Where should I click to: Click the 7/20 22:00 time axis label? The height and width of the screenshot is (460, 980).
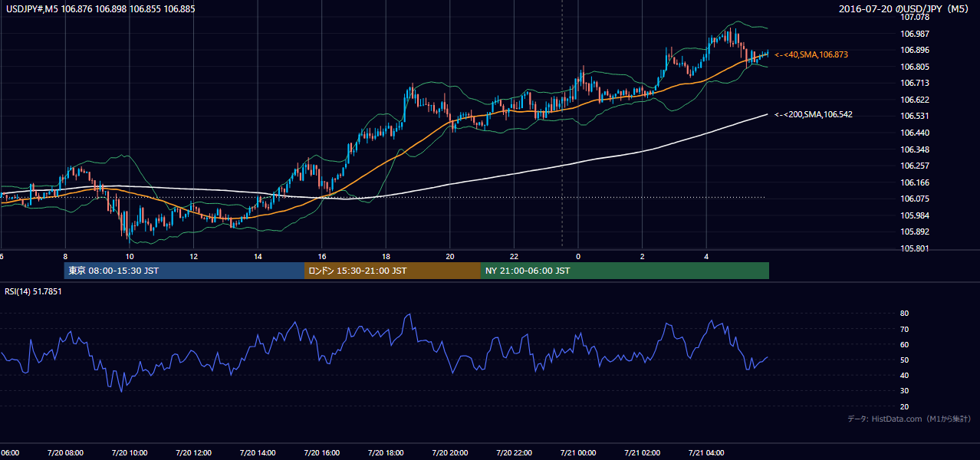pyautogui.click(x=515, y=452)
